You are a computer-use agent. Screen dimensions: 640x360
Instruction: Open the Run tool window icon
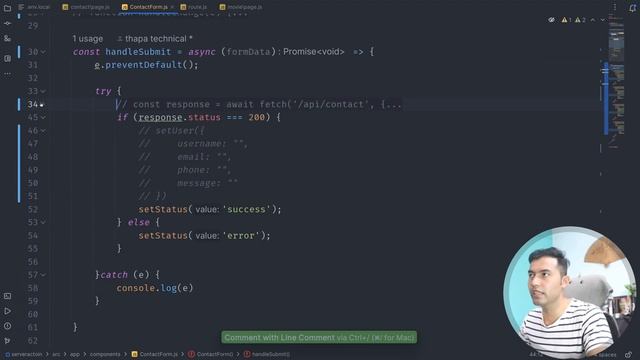7,311
